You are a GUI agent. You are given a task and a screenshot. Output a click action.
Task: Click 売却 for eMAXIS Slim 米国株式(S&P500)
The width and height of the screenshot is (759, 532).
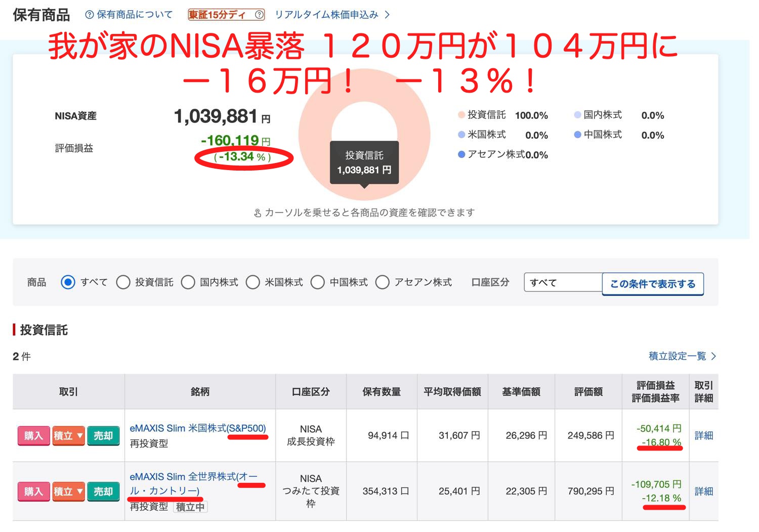point(103,435)
